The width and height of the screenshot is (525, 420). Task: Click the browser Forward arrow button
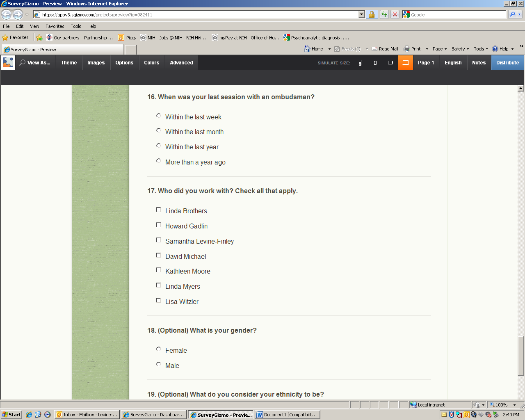click(x=18, y=15)
